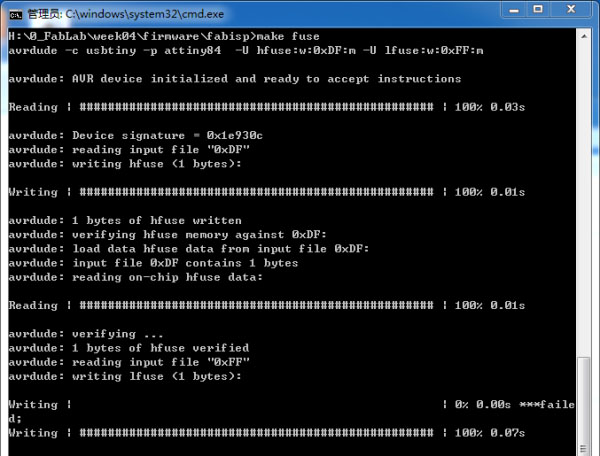
Task: Click the window title text cmd.exe
Action: tap(126, 15)
